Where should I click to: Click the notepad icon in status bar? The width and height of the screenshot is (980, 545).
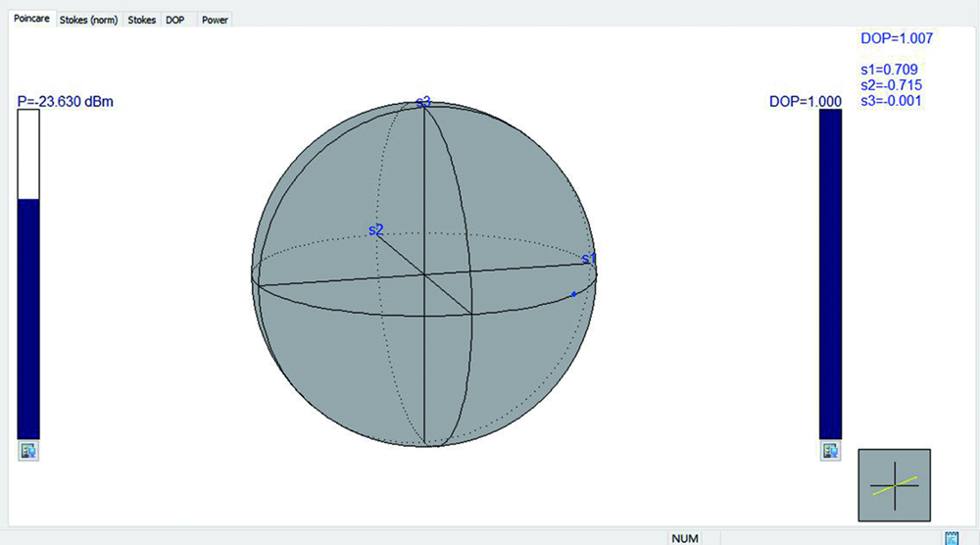coord(951,538)
